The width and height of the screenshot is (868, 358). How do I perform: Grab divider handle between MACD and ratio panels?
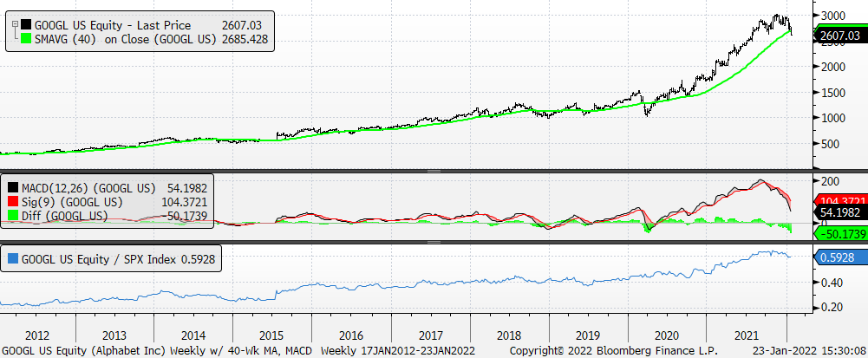434,243
